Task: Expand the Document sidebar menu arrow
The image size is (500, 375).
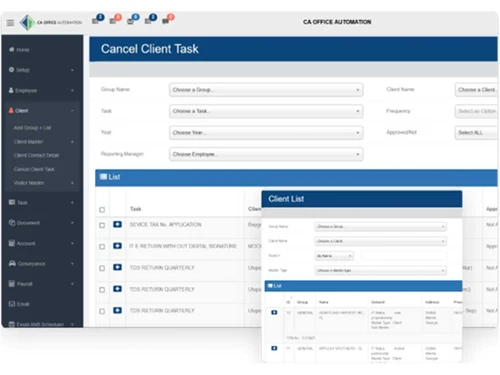Action: click(72, 223)
